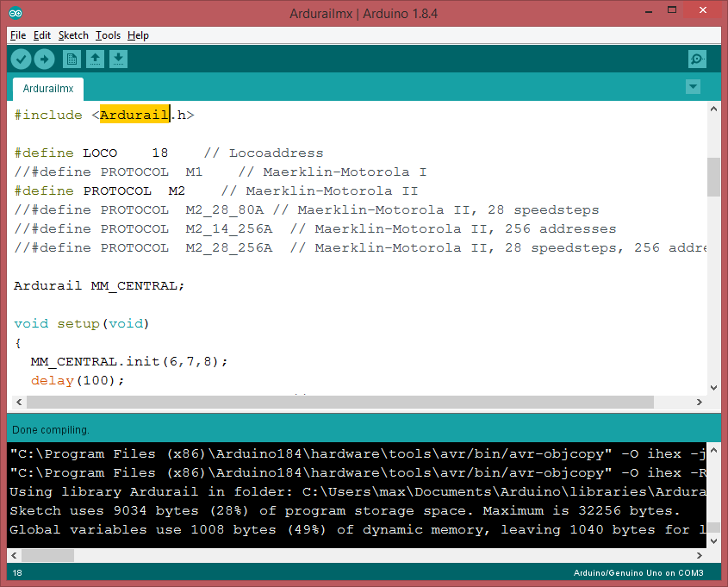Open the Help menu

click(138, 35)
